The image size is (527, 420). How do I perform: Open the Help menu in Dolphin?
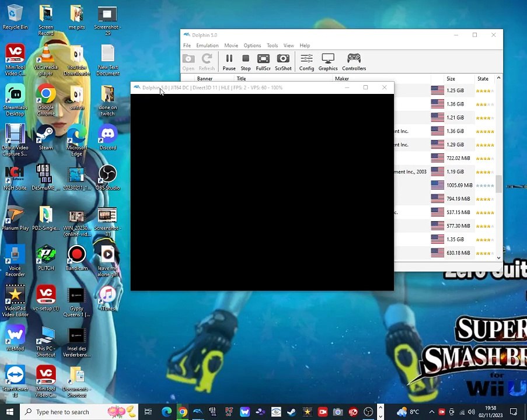click(x=305, y=45)
